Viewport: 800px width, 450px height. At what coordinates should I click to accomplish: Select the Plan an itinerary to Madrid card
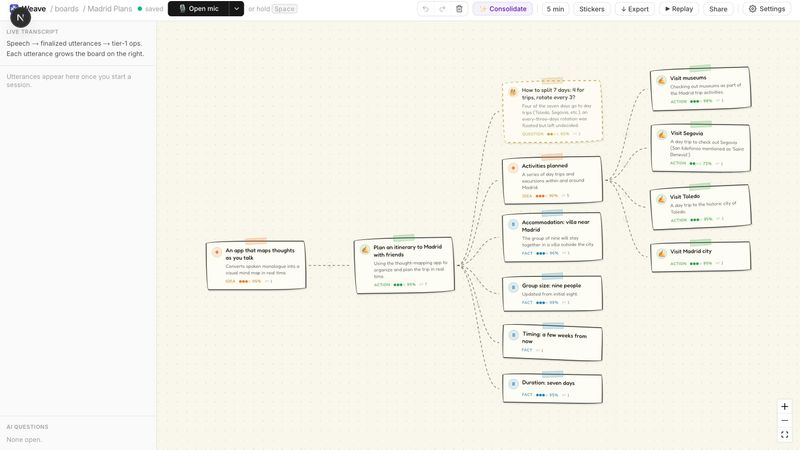pos(404,265)
